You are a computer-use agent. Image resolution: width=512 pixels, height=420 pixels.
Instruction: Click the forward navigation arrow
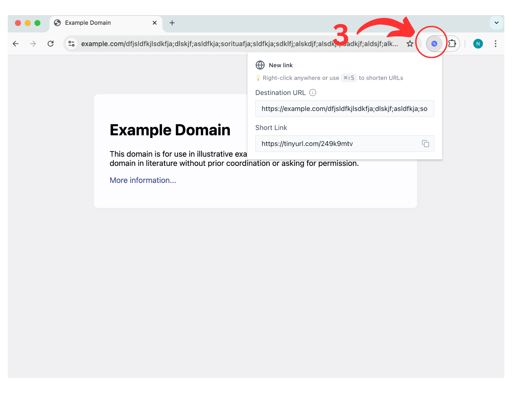click(33, 44)
